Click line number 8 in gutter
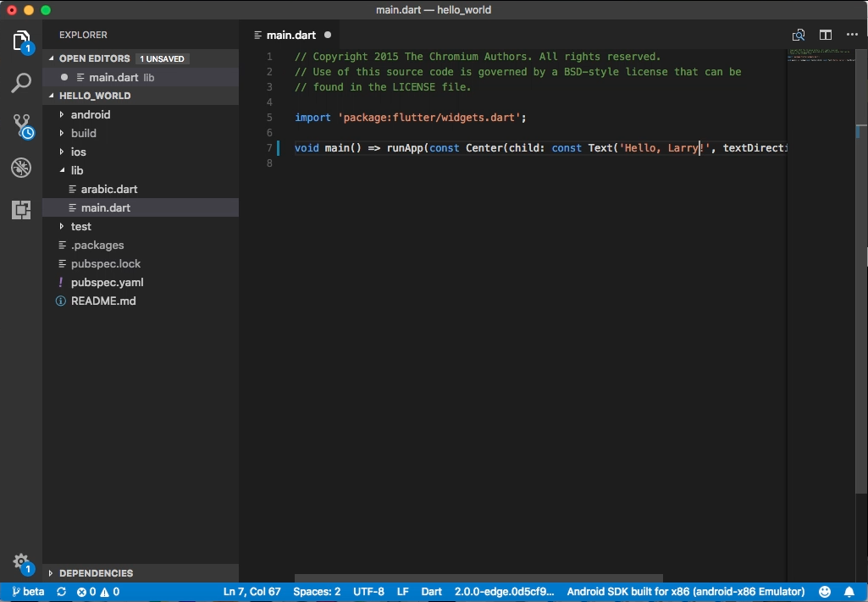Image resolution: width=868 pixels, height=602 pixels. (269, 163)
